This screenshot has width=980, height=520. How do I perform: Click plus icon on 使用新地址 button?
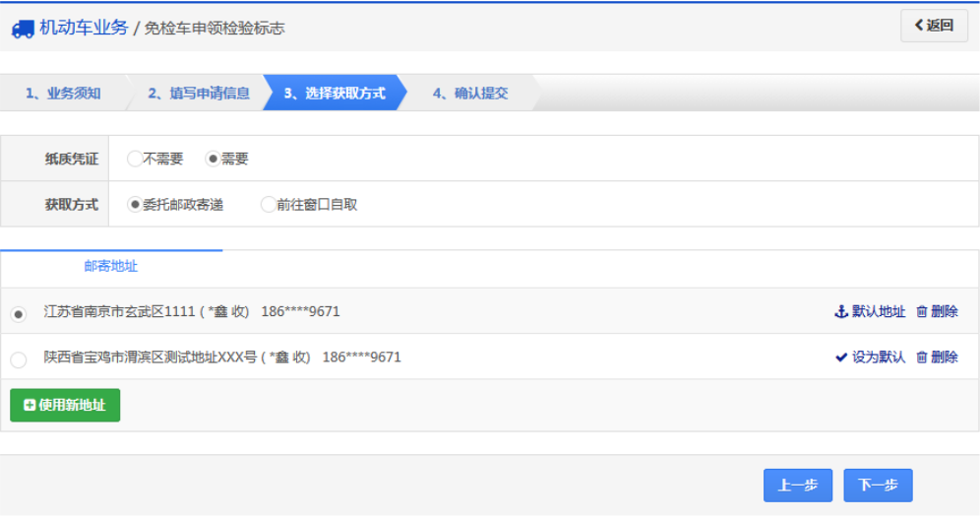(29, 405)
